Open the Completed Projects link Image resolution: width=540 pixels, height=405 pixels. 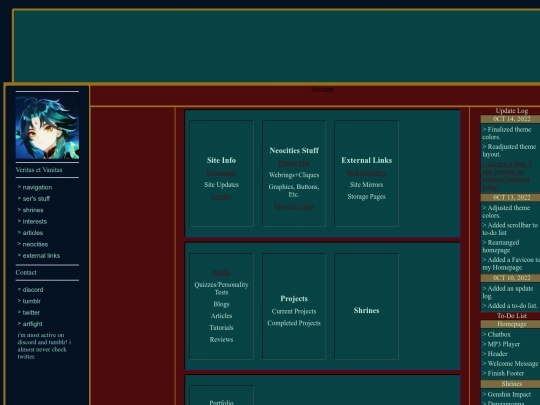click(x=294, y=323)
